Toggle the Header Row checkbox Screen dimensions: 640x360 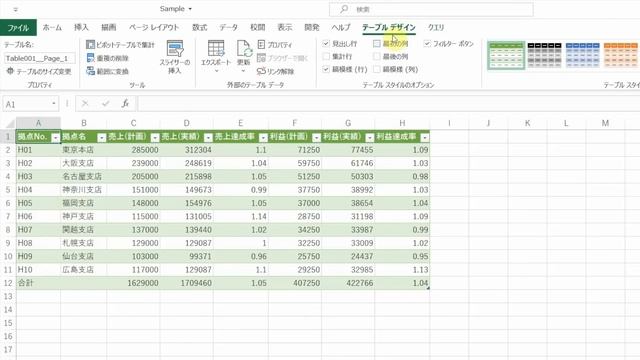pos(326,43)
